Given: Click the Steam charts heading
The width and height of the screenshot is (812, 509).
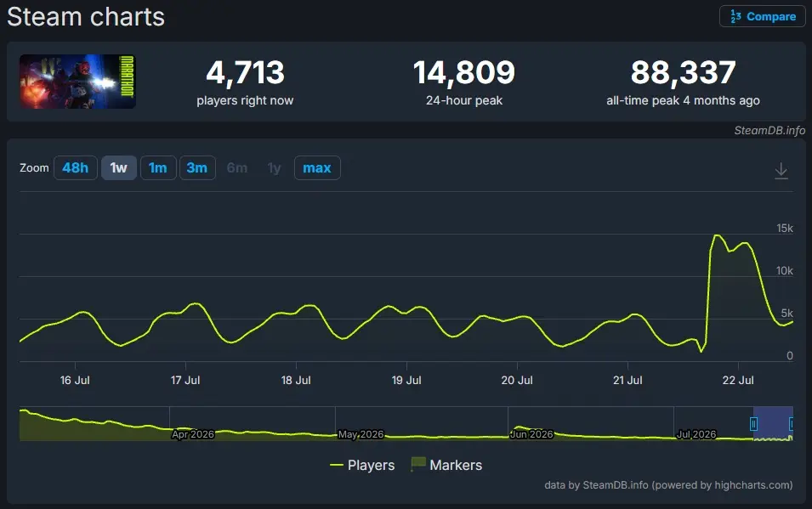Looking at the screenshot, I should 86,17.
